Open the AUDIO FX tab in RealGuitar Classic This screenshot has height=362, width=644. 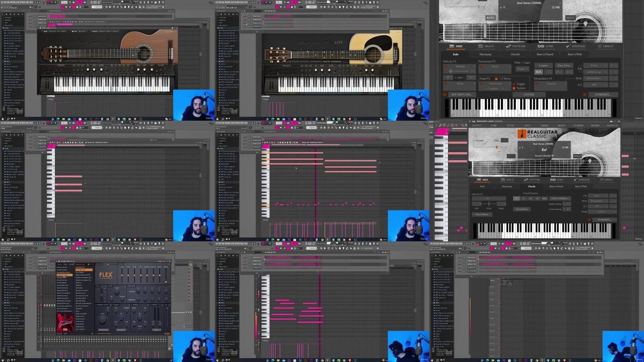(x=612, y=126)
